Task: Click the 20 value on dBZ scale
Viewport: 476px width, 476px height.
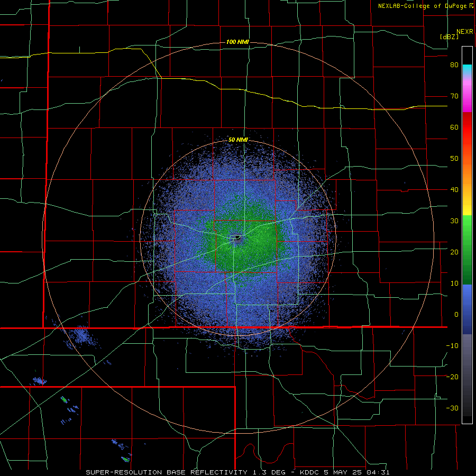Action: pyautogui.click(x=454, y=252)
